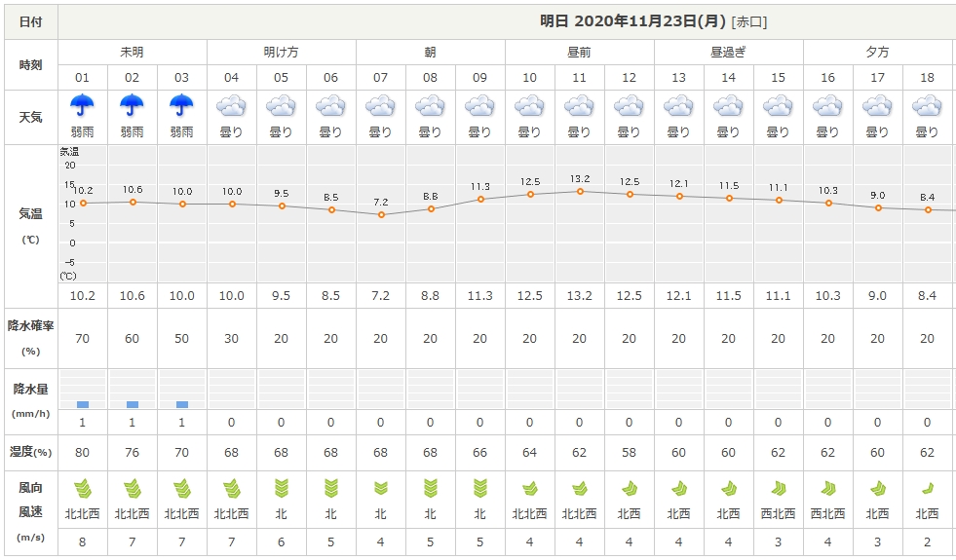This screenshot has width=956, height=560.
Task: Click the 降水量 row label
Action: tap(30, 389)
